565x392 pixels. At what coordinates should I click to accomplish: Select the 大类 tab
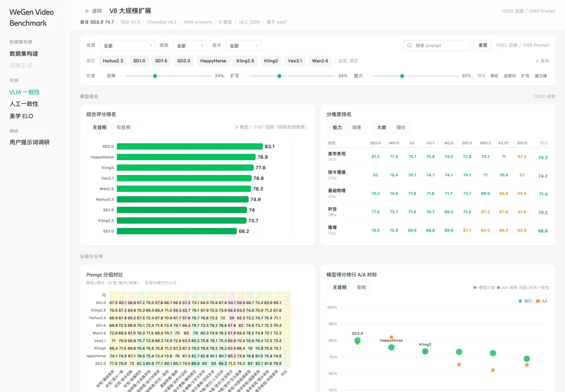coord(381,127)
